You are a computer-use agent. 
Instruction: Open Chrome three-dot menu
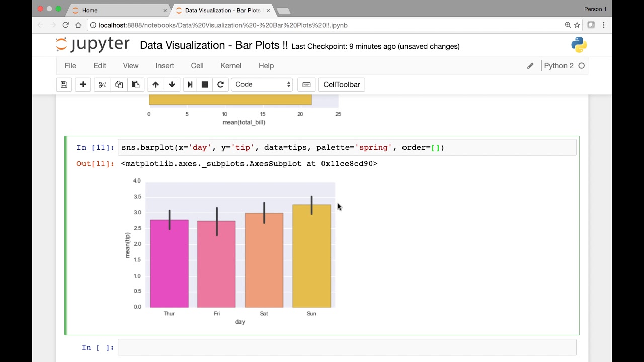[603, 25]
